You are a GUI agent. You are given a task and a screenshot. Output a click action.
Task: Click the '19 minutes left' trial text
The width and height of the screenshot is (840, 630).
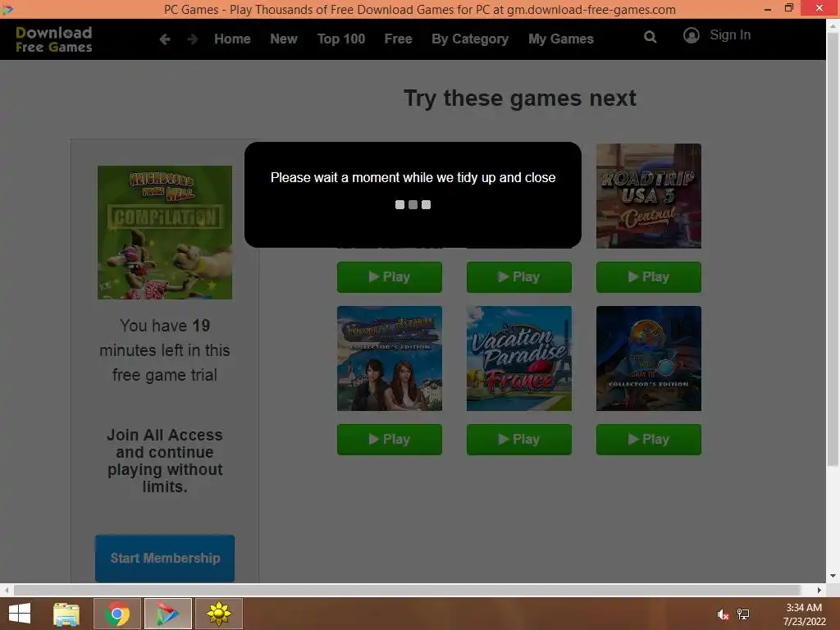[165, 350]
